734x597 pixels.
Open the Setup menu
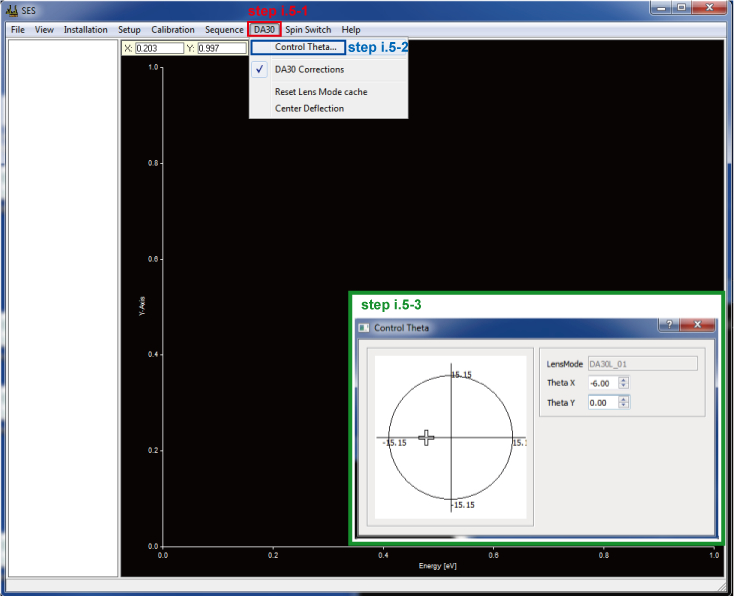(129, 30)
